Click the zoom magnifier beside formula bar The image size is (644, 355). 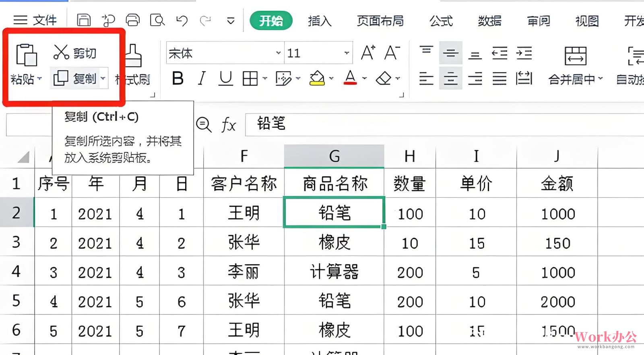[204, 124]
